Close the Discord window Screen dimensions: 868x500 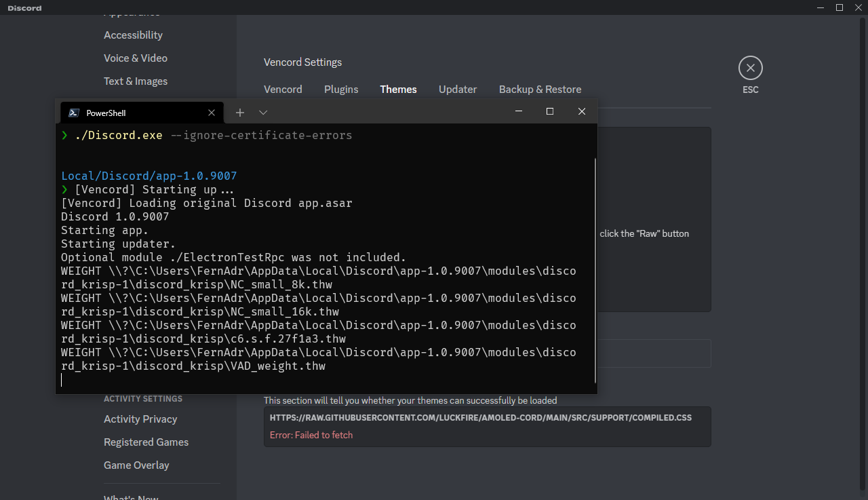coord(859,7)
